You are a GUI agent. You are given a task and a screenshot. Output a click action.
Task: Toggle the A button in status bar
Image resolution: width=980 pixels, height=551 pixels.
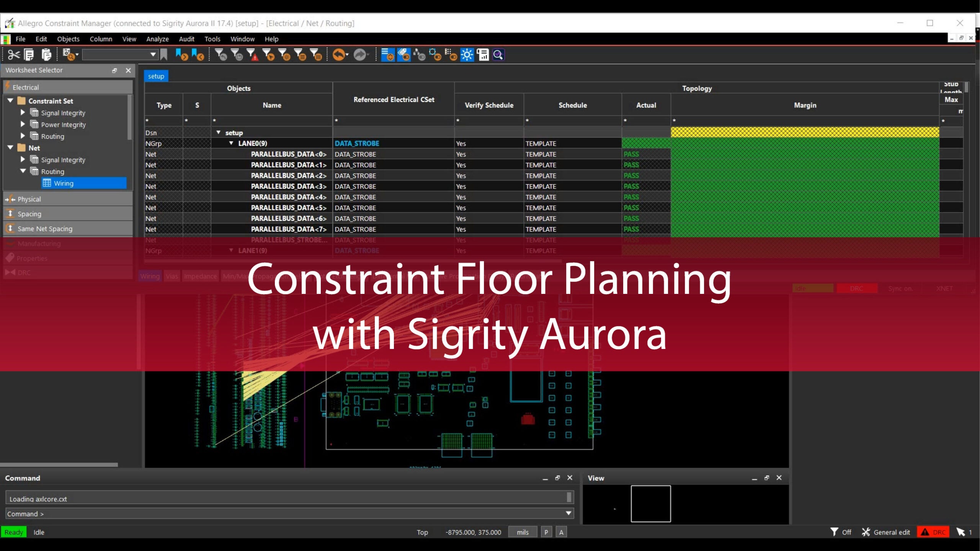pos(561,532)
